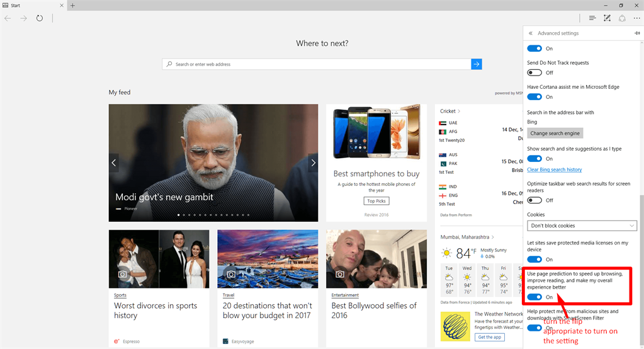Click the Weather Network app logo
The image size is (644, 349).
[455, 326]
